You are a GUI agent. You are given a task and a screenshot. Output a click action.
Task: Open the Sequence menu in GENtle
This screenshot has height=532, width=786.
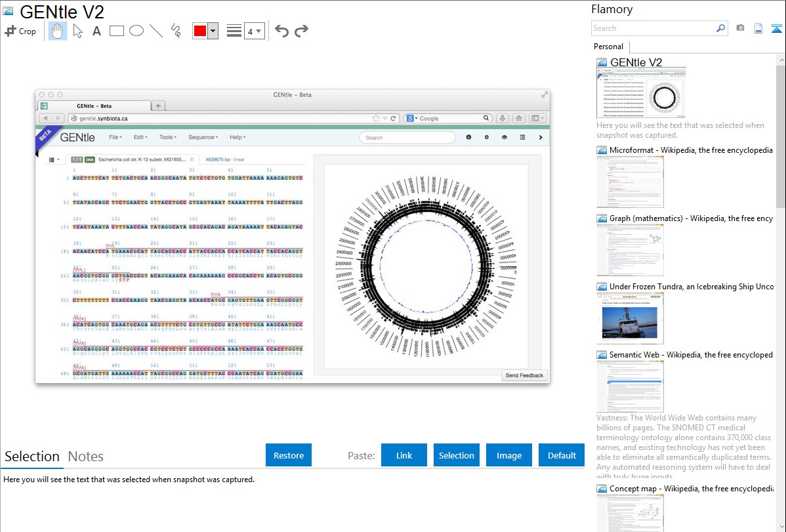tap(203, 137)
